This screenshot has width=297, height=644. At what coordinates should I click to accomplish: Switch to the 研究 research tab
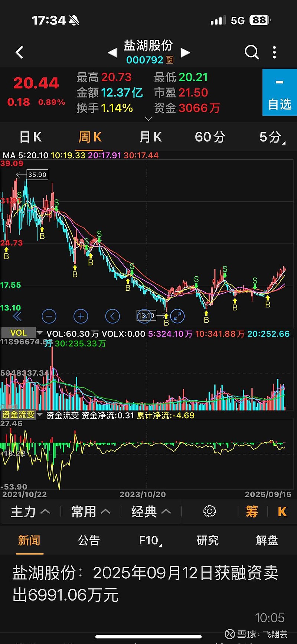[x=208, y=540]
